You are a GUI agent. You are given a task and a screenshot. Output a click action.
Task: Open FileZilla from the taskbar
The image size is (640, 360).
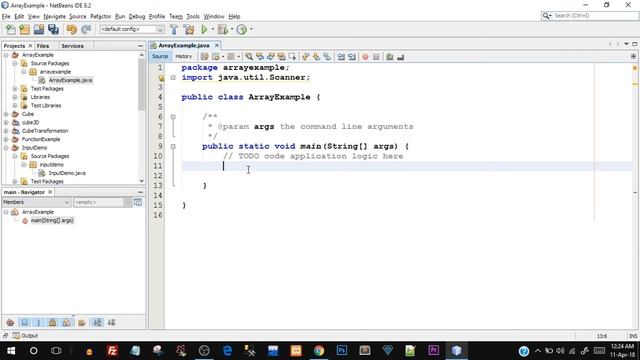112,350
